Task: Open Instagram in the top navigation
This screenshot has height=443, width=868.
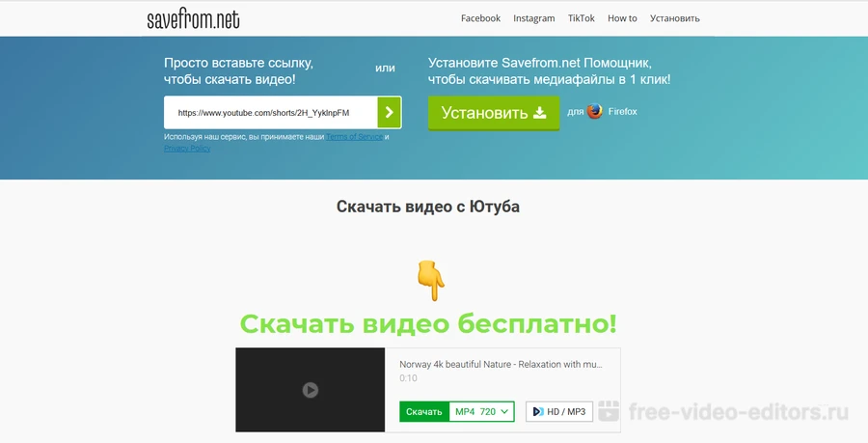Action: pos(533,18)
